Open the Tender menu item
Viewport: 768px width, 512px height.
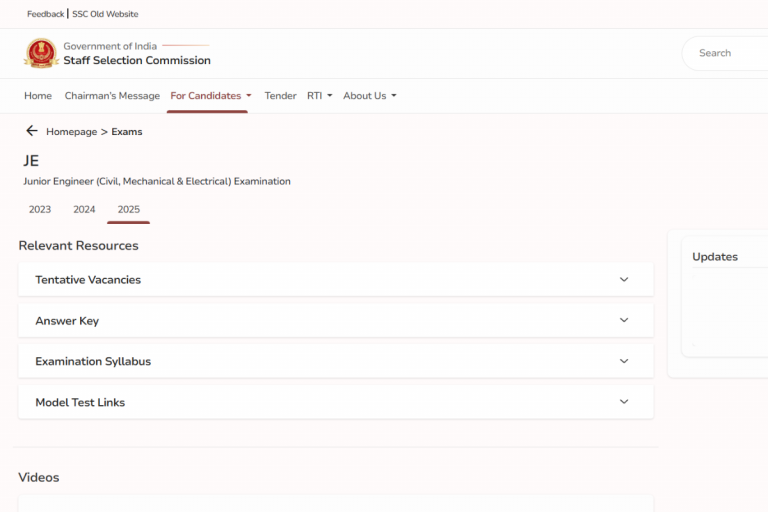pos(280,96)
